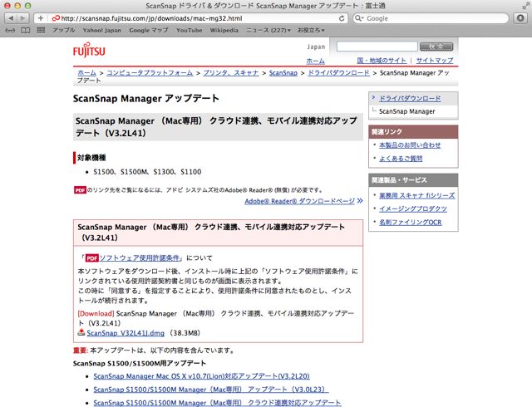Open the 業務用 スキャナ fiシリーズ link
Screen dimensions: 532x407
pyautogui.click(x=417, y=195)
